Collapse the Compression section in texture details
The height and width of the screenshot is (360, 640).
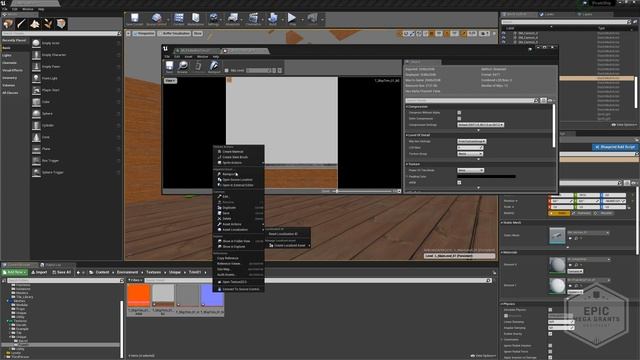click(407, 107)
